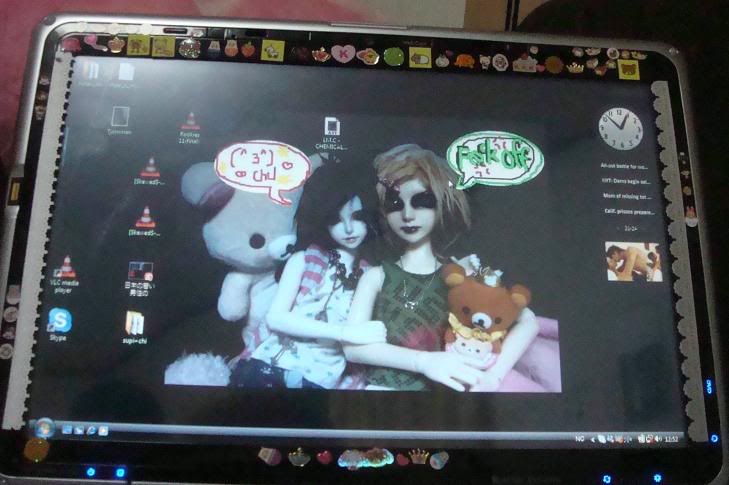Open the white document file labeled CHEMICAL
This screenshot has width=729, height=485.
coord(331,133)
